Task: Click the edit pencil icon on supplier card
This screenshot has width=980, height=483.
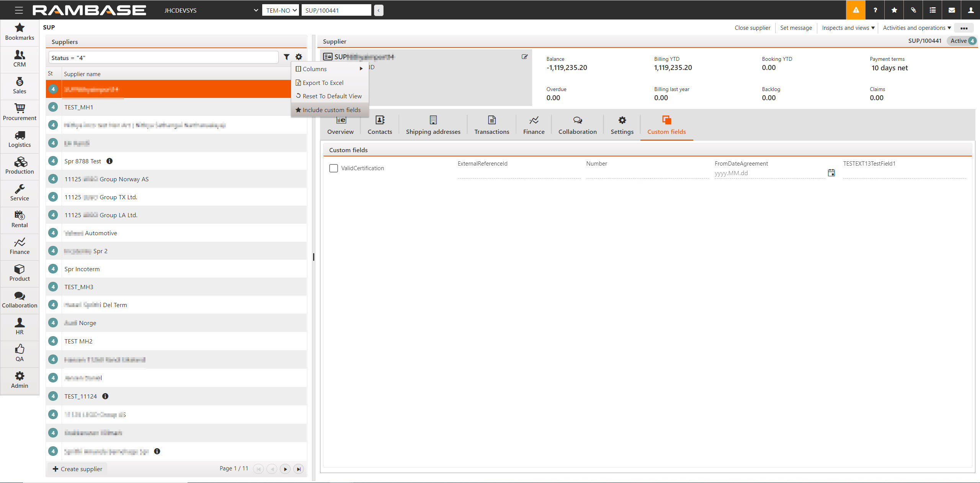Action: click(x=524, y=57)
